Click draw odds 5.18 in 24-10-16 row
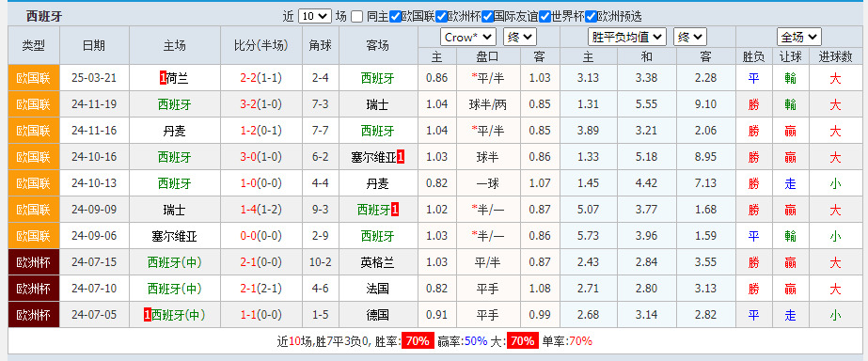868x361 pixels. [646, 157]
